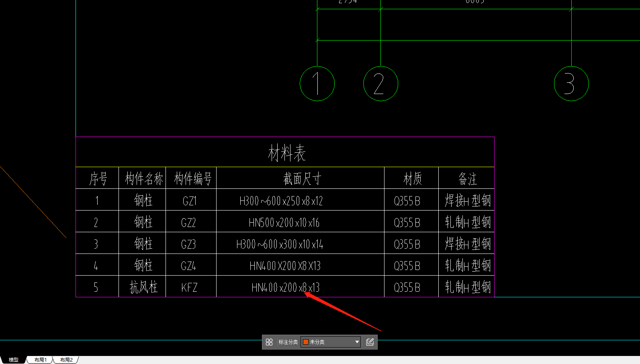Select grid axis bubble number 1
This screenshot has height=364, width=640.
click(x=317, y=84)
